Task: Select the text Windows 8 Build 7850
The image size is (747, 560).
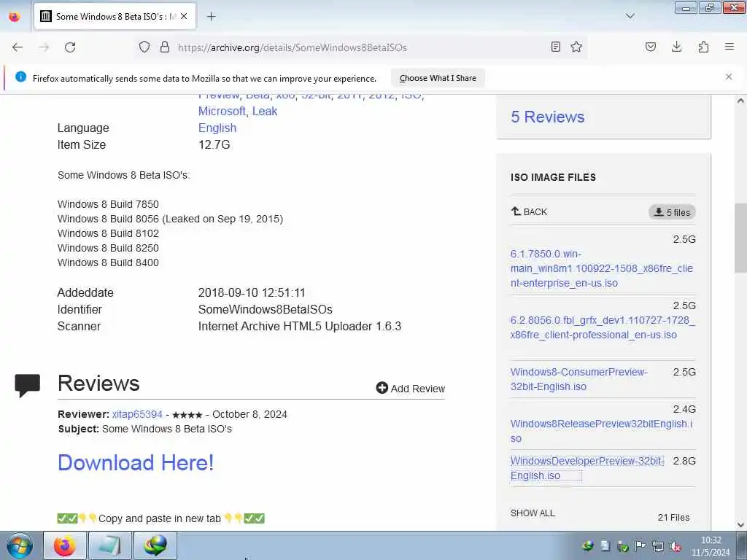Action: click(108, 204)
